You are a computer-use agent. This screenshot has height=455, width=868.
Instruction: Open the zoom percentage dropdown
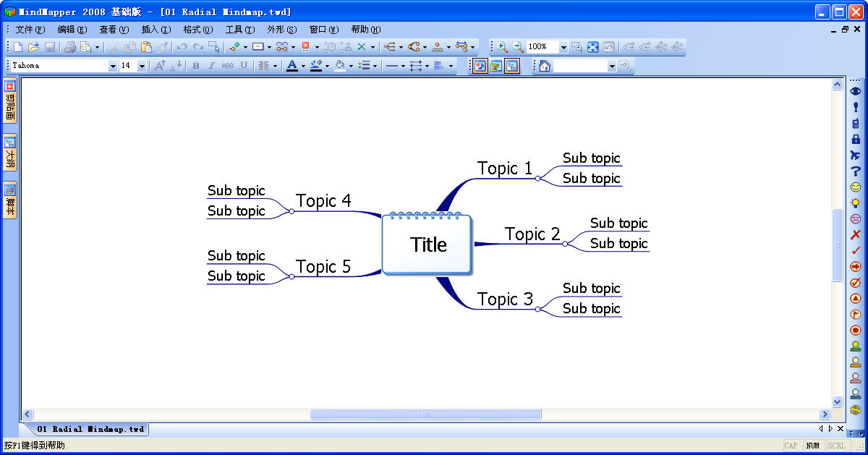pos(563,47)
